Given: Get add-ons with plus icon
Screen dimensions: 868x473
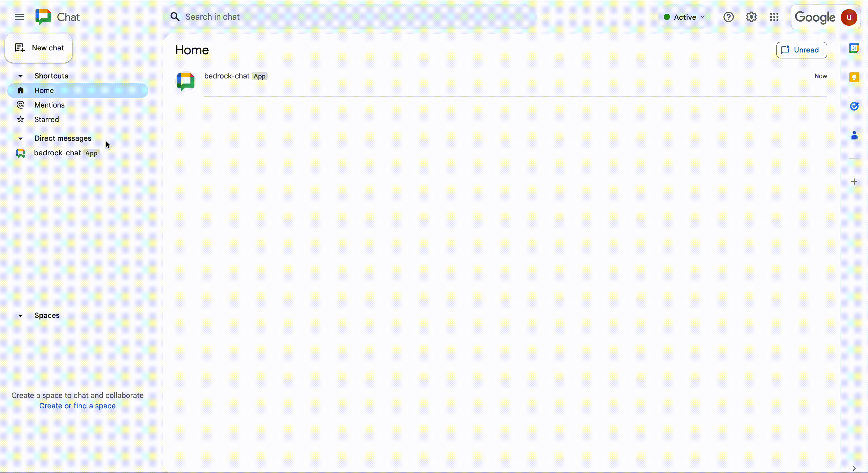Looking at the screenshot, I should 854,182.
